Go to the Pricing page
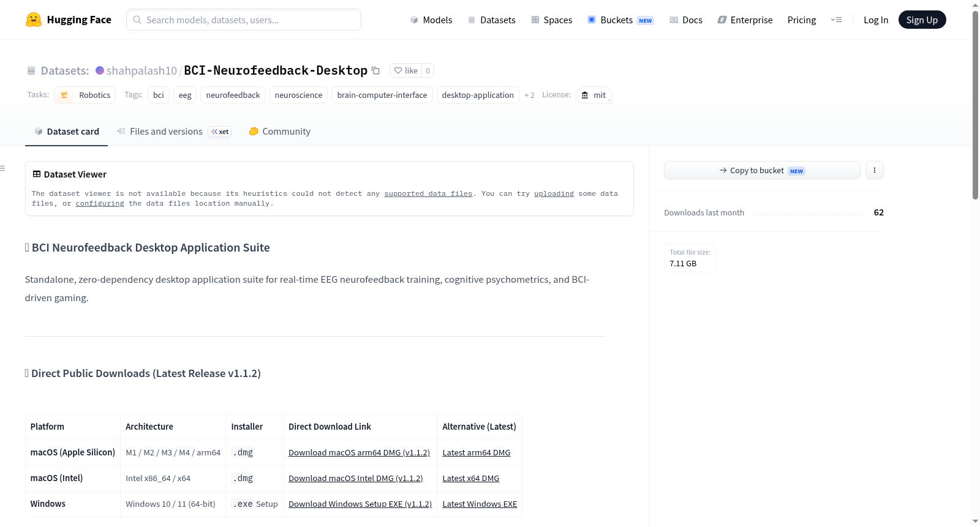This screenshot has width=980, height=527. click(x=802, y=20)
